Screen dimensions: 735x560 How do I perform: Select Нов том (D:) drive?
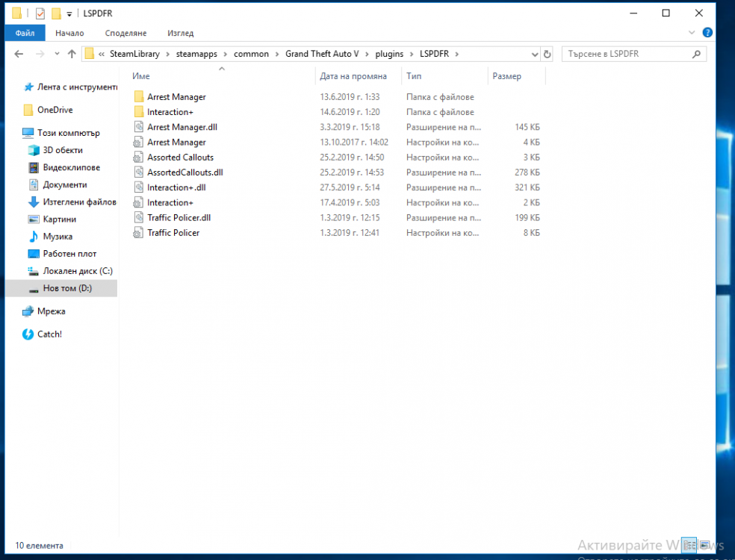click(61, 288)
